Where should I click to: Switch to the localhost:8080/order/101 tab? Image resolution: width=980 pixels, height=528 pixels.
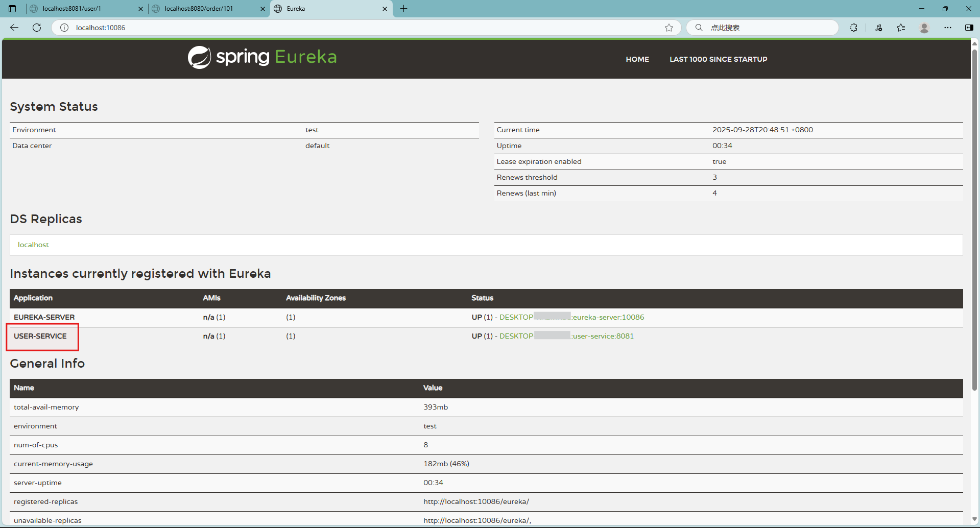[209, 9]
